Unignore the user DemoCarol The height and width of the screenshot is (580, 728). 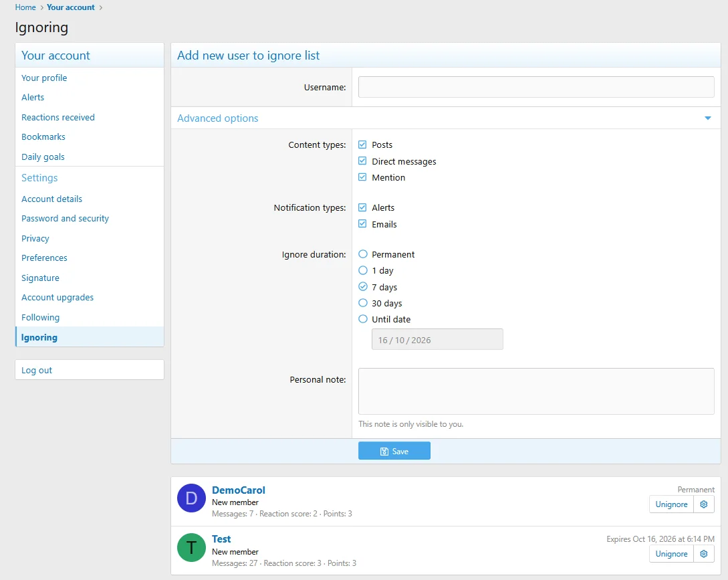pyautogui.click(x=671, y=504)
